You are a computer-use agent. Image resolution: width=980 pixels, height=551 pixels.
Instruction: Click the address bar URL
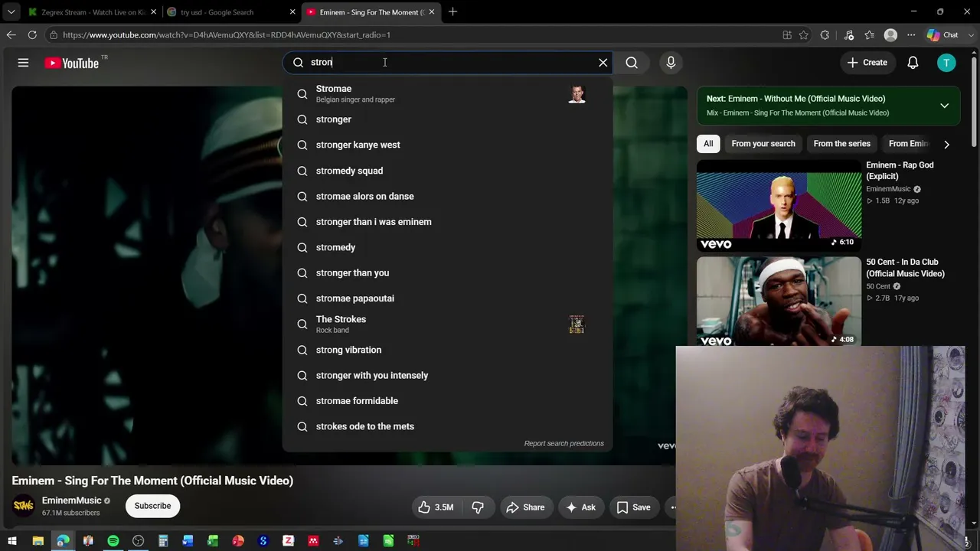pyautogui.click(x=227, y=35)
